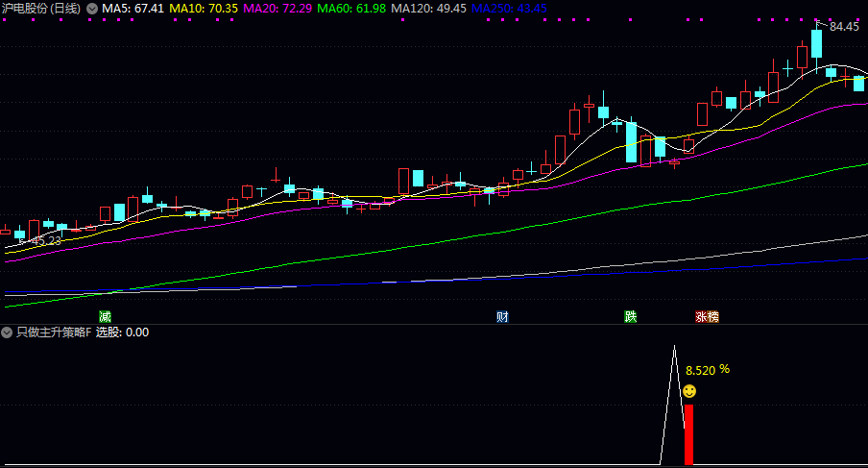
Task: Click the red 涨榜 event marker
Action: [707, 316]
